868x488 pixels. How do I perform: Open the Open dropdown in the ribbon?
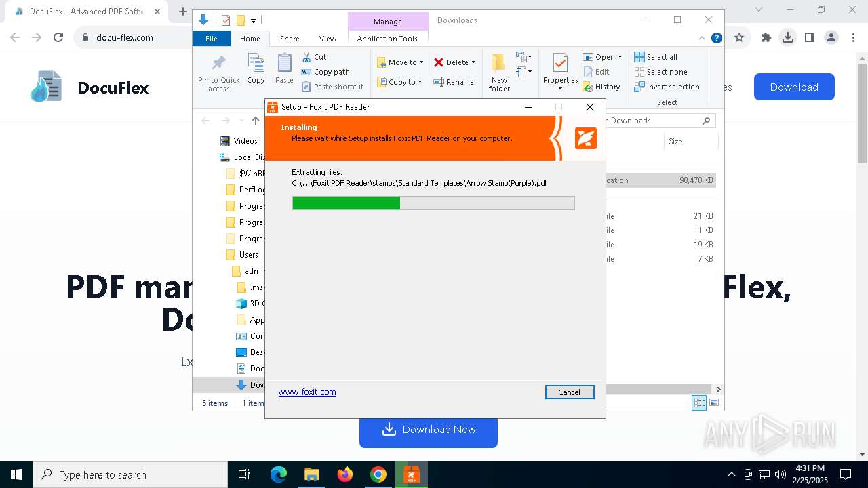coord(602,57)
